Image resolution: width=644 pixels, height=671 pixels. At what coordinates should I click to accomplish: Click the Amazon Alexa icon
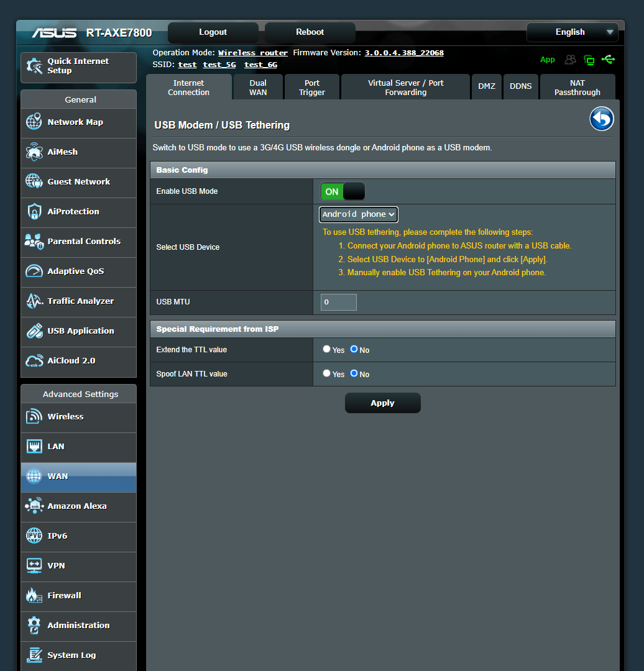point(34,506)
